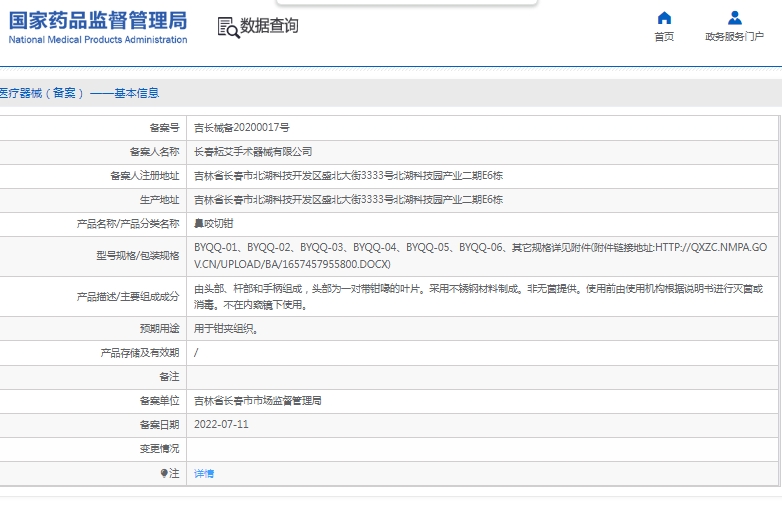Click the 型号规格/包装规格 label
This screenshot has height=506, width=782.
(x=138, y=256)
